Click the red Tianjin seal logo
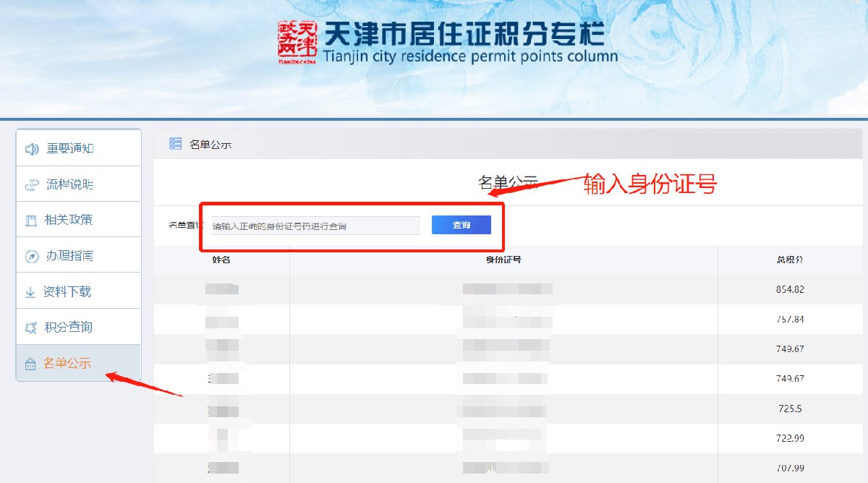The height and width of the screenshot is (483, 868). (x=298, y=43)
